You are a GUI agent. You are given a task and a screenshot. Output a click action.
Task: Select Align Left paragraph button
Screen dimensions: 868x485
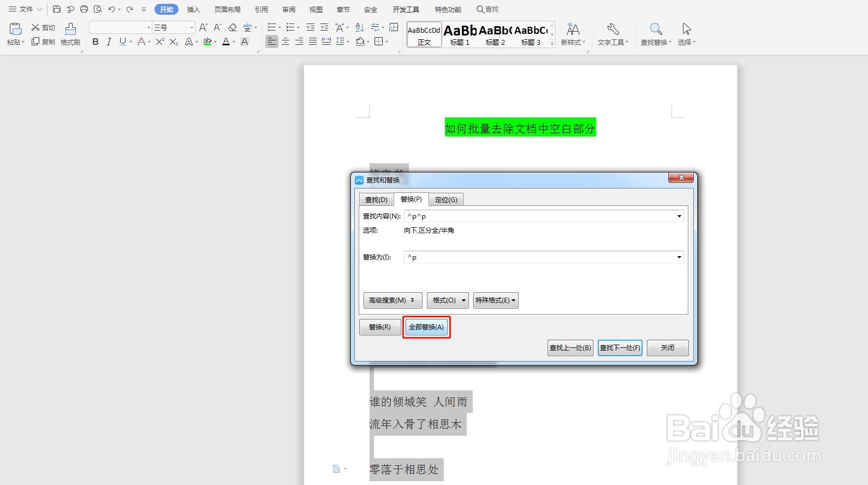tap(271, 42)
